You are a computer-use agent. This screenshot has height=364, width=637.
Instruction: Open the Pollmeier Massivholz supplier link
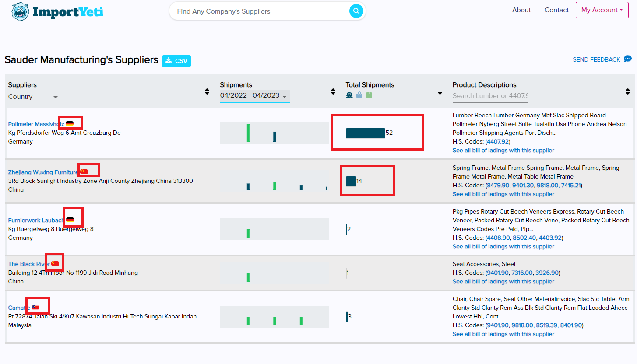pos(36,124)
